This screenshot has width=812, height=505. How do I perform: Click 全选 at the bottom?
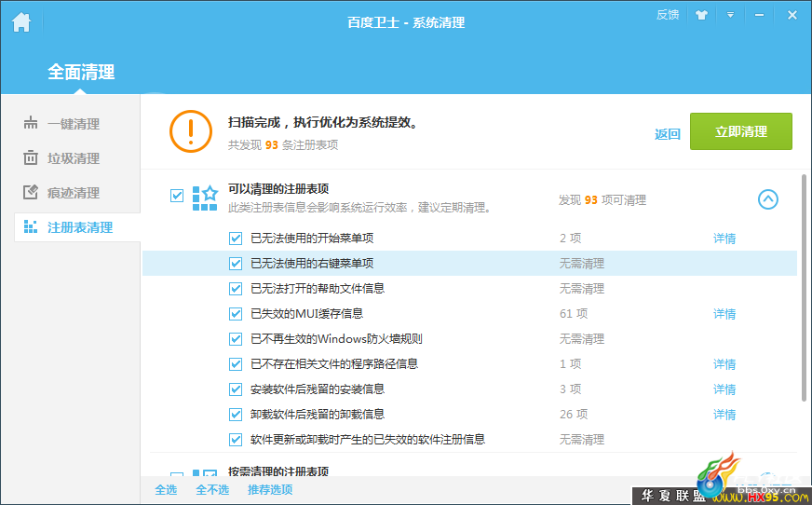166,489
